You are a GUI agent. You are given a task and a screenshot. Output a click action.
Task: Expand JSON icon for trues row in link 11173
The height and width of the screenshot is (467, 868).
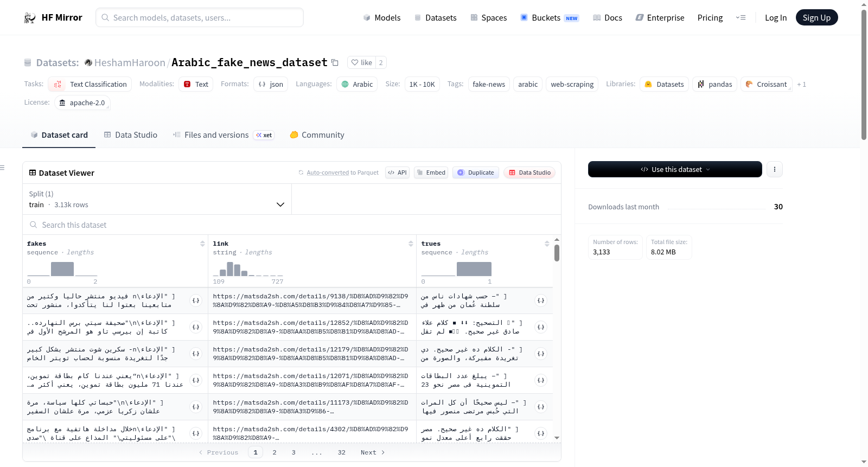coord(541,407)
